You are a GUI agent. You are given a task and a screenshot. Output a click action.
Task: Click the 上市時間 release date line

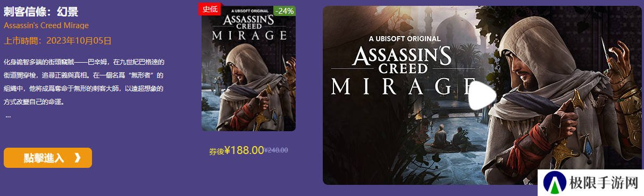[x=57, y=40]
